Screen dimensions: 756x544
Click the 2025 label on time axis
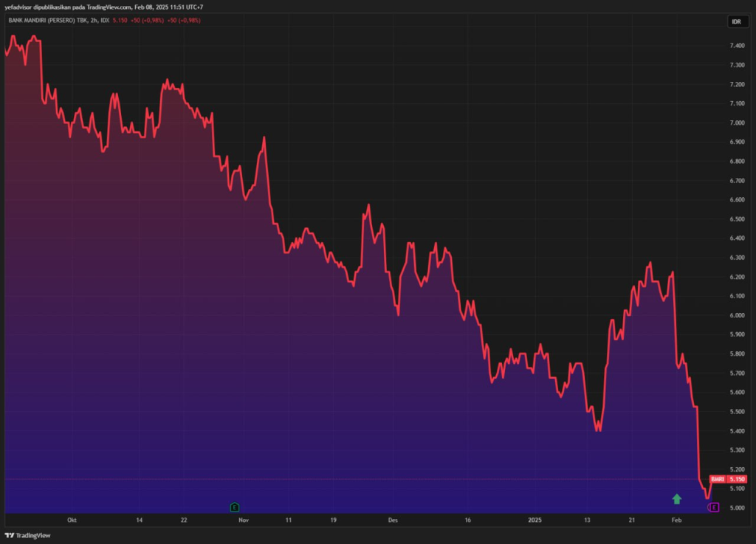535,520
